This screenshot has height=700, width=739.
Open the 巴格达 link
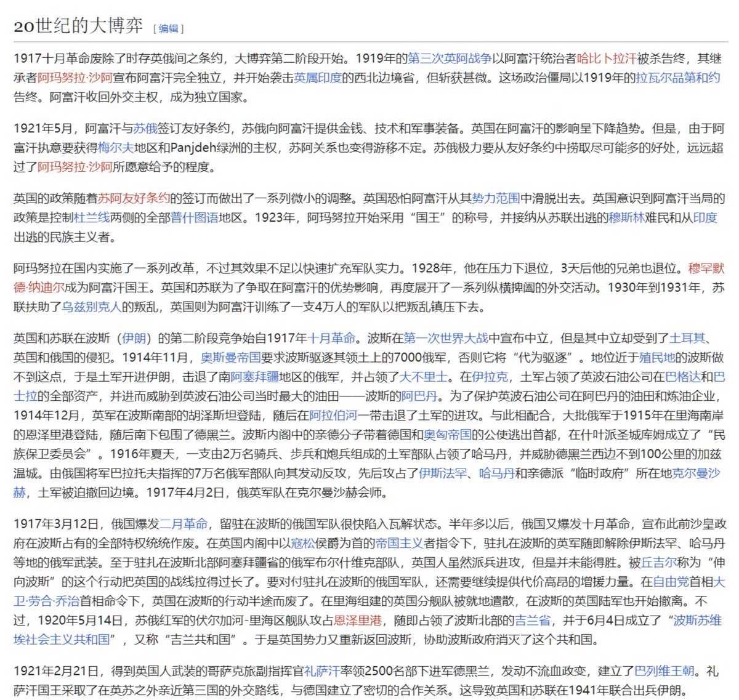(x=683, y=376)
